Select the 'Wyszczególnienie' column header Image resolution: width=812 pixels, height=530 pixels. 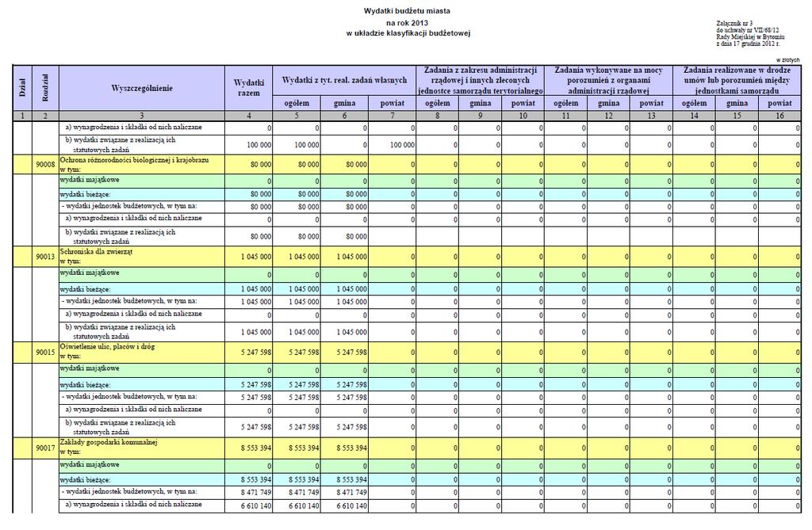[142, 88]
